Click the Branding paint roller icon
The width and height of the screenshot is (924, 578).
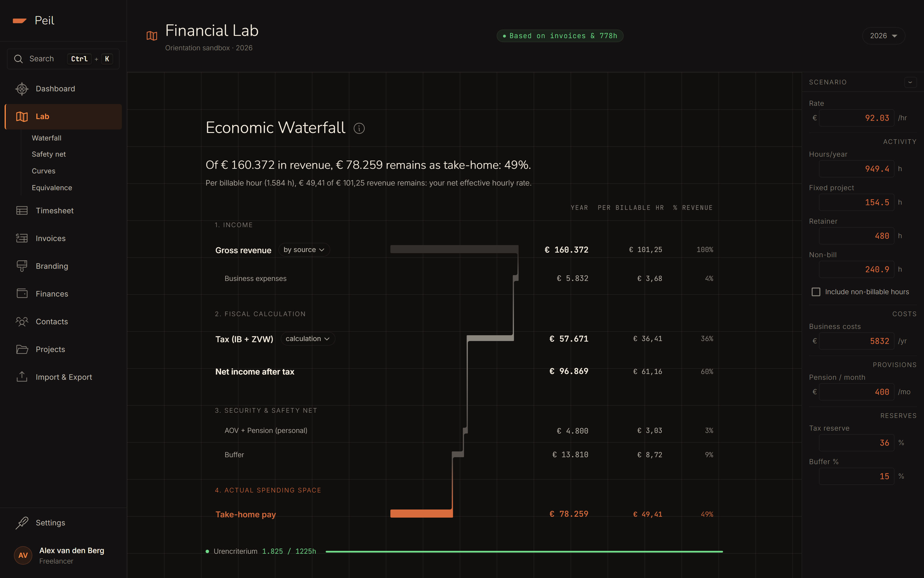click(x=22, y=266)
